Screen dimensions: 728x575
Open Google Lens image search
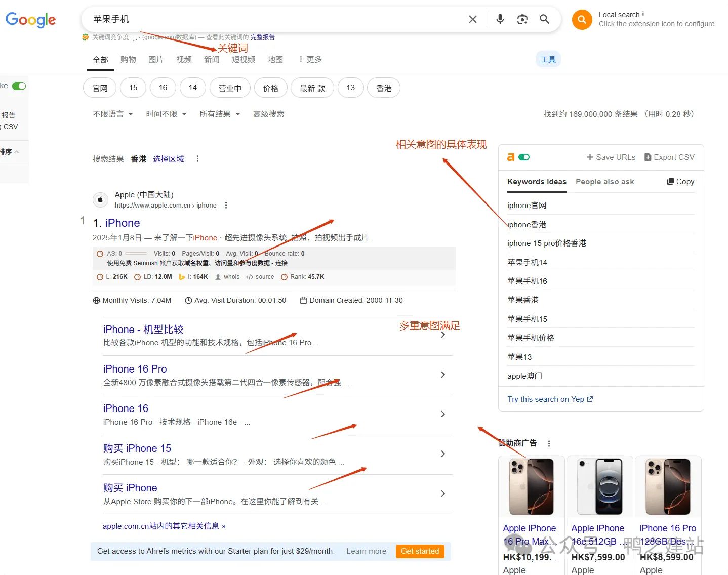[x=522, y=19]
